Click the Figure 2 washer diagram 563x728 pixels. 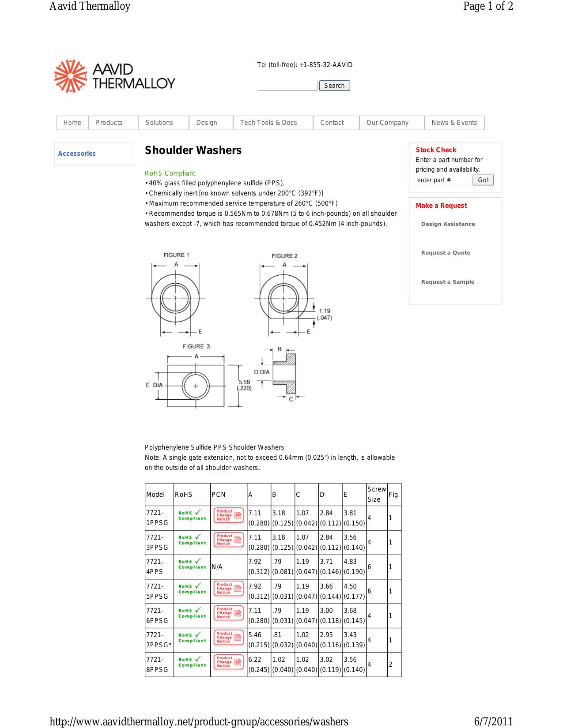pyautogui.click(x=293, y=294)
